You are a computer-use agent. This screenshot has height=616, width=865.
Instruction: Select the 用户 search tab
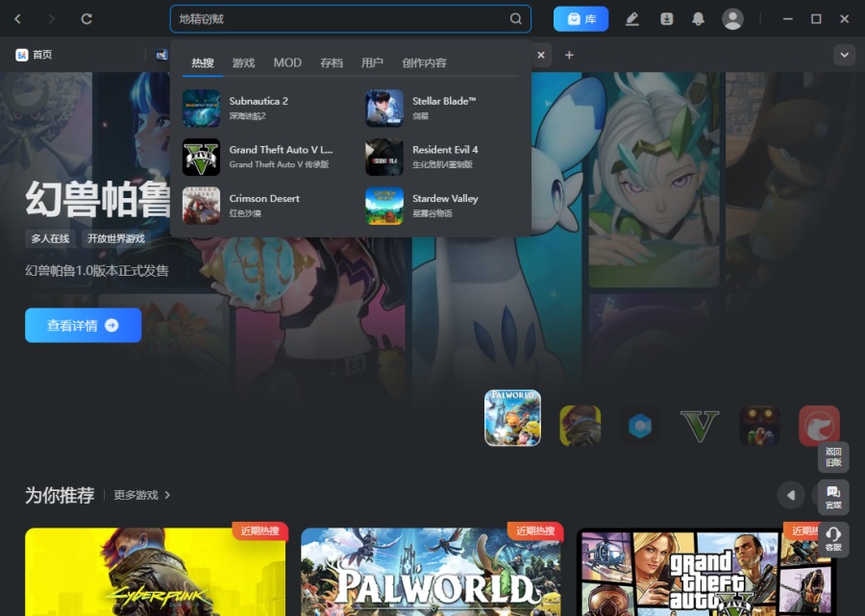point(372,62)
